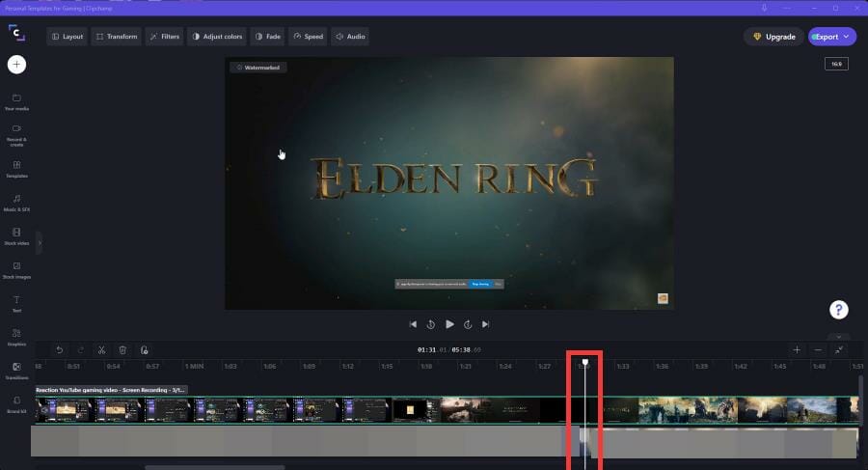Open Stock images in sidebar
Image resolution: width=868 pixels, height=470 pixels.
click(16, 270)
